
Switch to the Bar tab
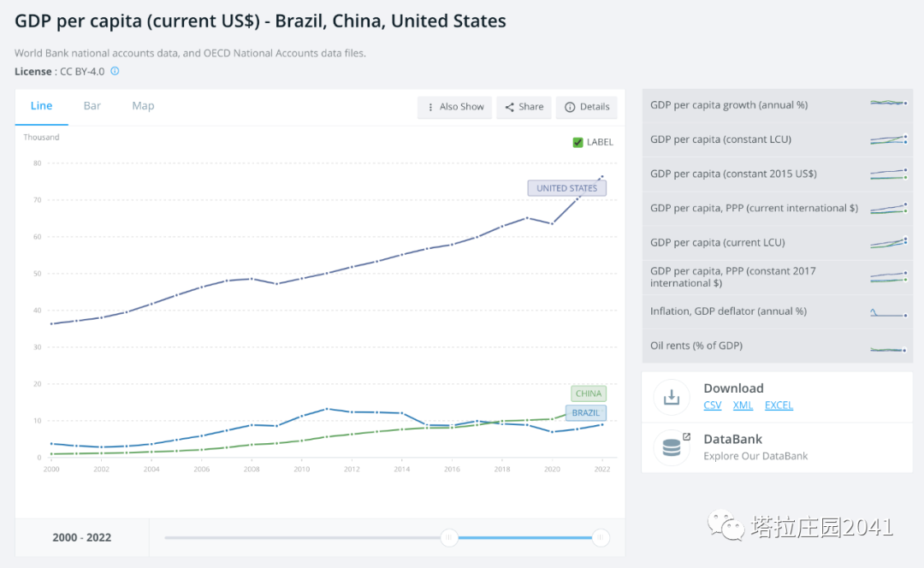point(92,106)
